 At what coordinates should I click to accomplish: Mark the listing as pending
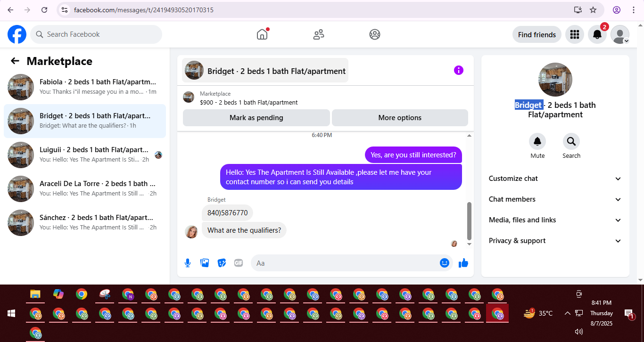coord(256,118)
